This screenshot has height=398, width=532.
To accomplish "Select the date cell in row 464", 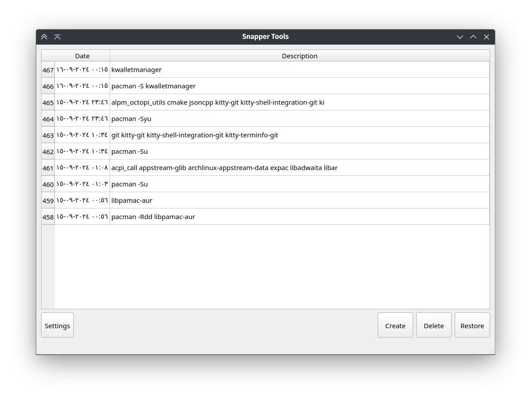I will coord(82,119).
